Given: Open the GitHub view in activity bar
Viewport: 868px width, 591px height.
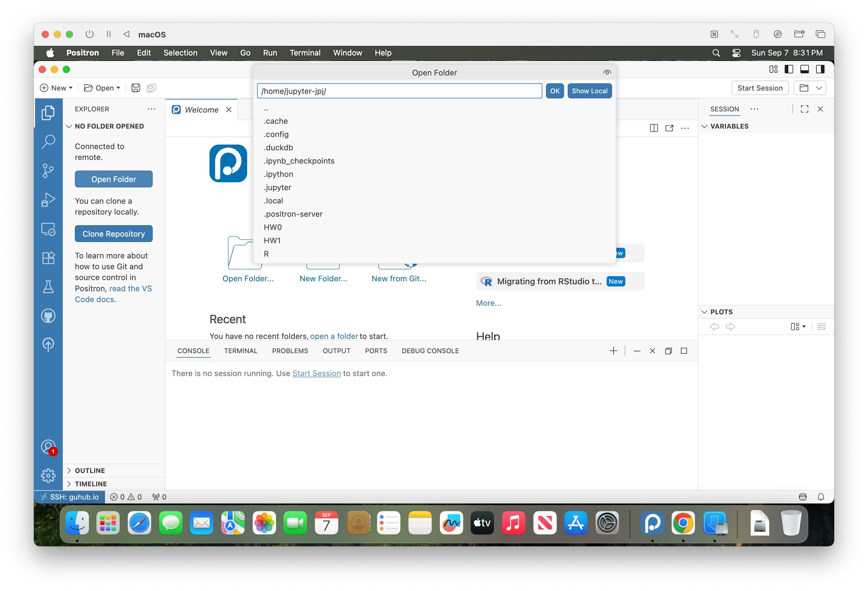Looking at the screenshot, I should point(48,316).
